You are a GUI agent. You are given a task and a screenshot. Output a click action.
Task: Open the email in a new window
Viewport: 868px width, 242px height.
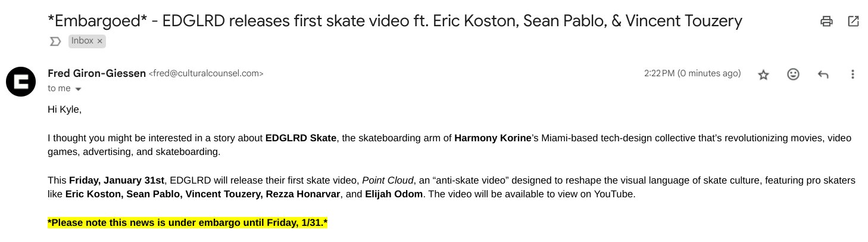pos(853,21)
